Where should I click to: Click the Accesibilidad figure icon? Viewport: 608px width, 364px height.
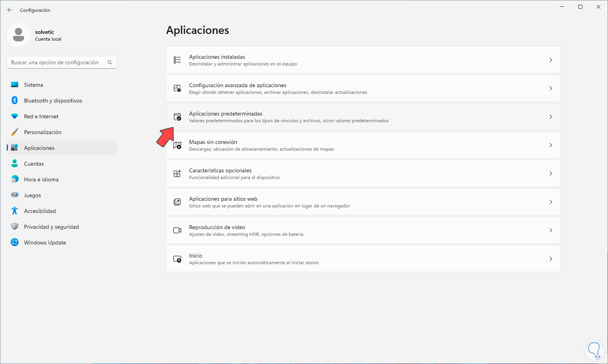point(15,211)
